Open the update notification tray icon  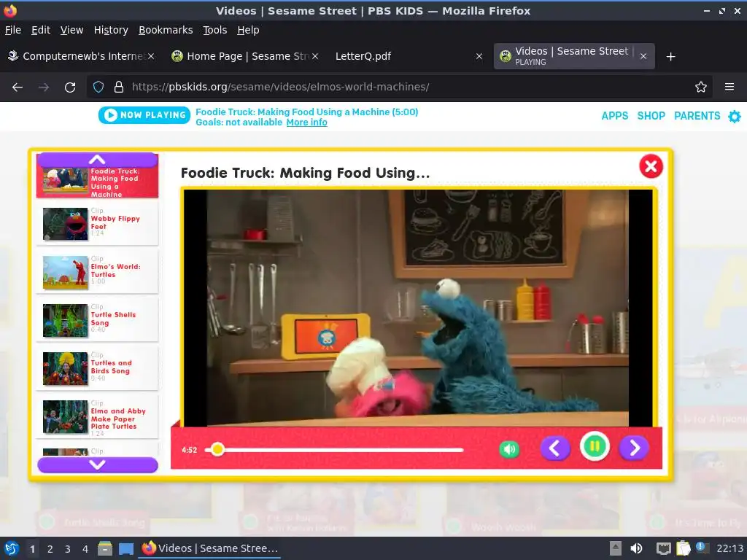point(701,548)
